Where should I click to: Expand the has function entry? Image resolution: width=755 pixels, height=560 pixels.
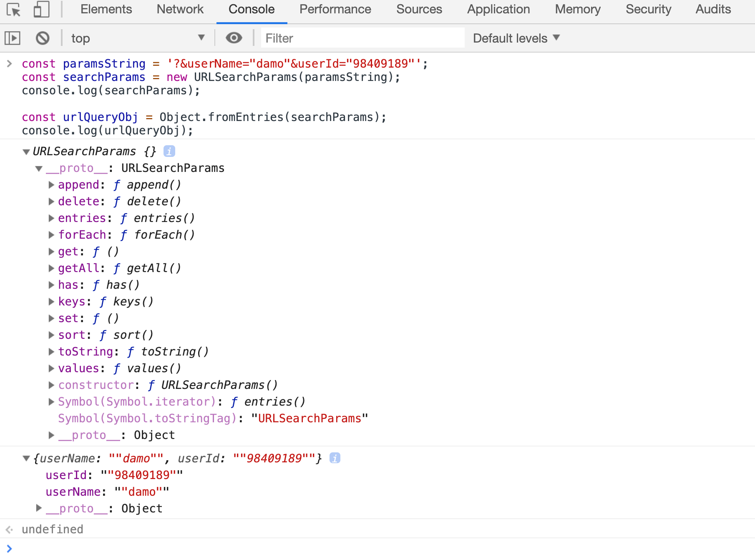51,285
